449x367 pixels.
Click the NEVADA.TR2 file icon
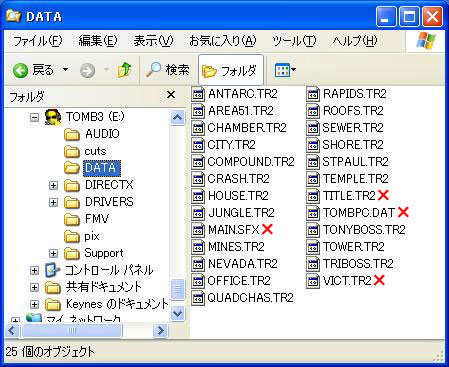198,264
